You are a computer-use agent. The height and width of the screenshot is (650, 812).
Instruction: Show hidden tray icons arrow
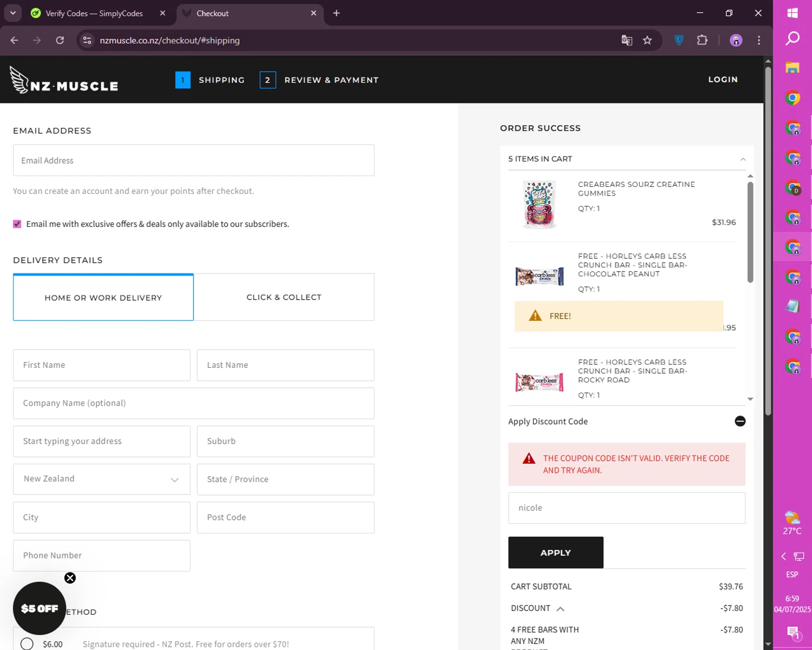tap(783, 556)
